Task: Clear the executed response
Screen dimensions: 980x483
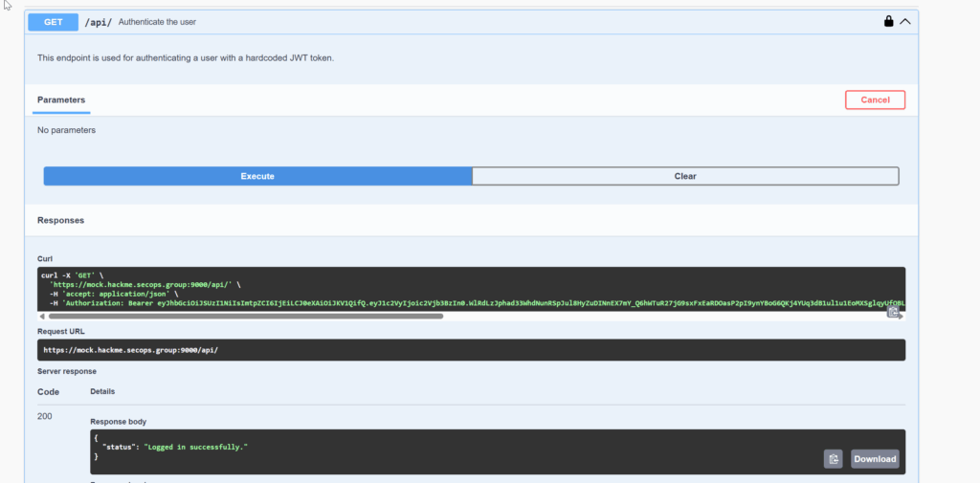Action: pos(684,176)
